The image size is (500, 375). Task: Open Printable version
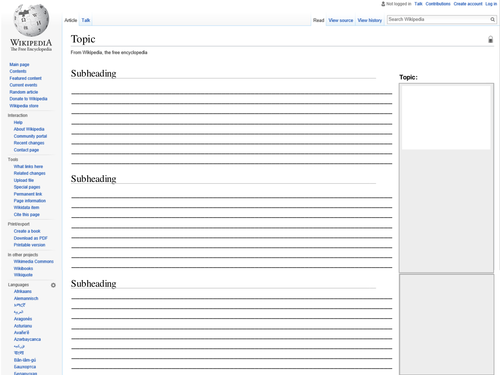click(29, 245)
